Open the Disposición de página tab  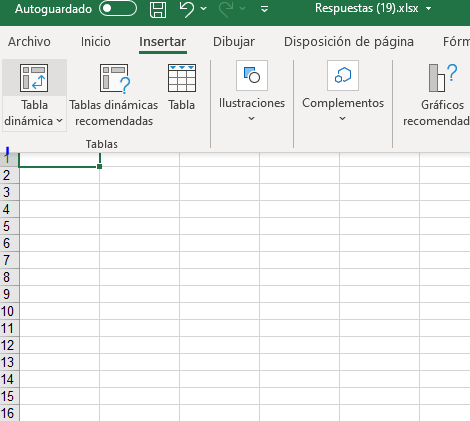pos(349,42)
